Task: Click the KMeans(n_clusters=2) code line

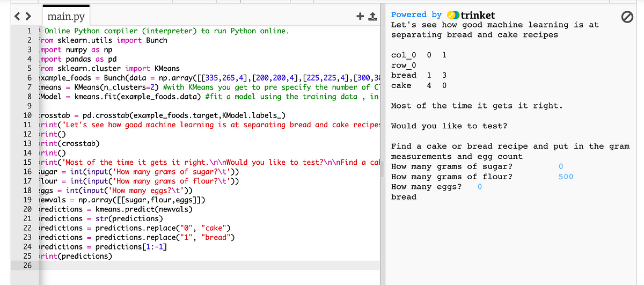Action: (x=209, y=87)
